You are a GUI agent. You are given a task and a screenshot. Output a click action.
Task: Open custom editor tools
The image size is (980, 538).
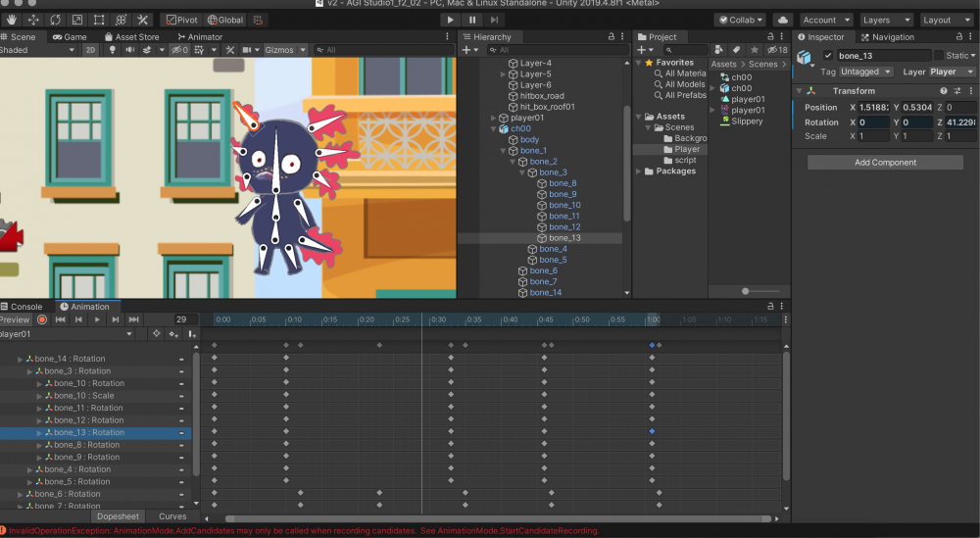coord(142,20)
